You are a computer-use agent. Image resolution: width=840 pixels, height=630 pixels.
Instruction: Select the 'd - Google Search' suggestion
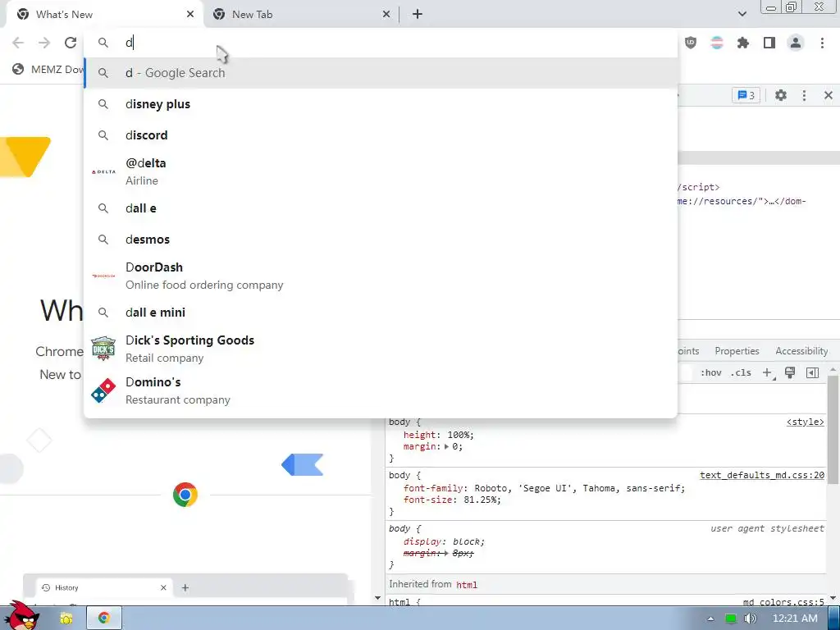(381, 73)
